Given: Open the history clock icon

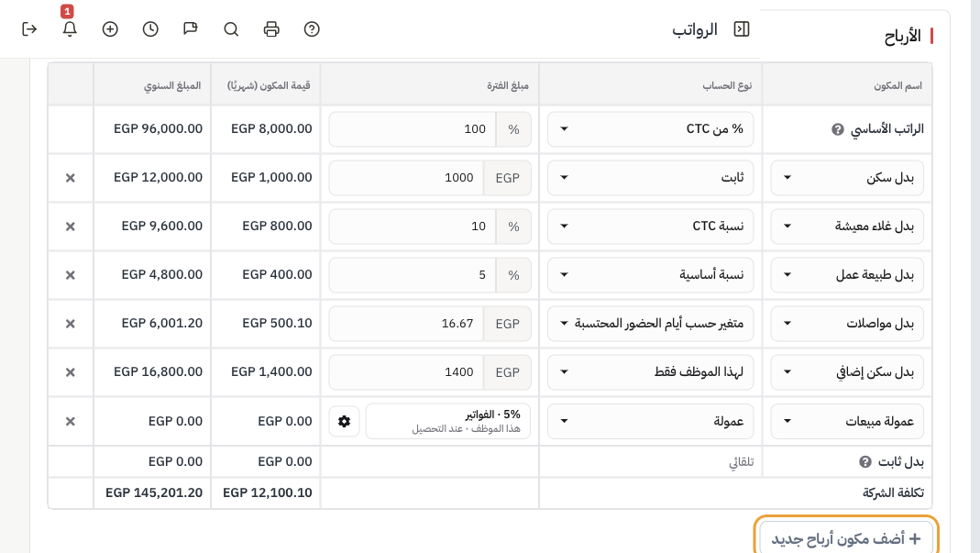Looking at the screenshot, I should click(150, 29).
